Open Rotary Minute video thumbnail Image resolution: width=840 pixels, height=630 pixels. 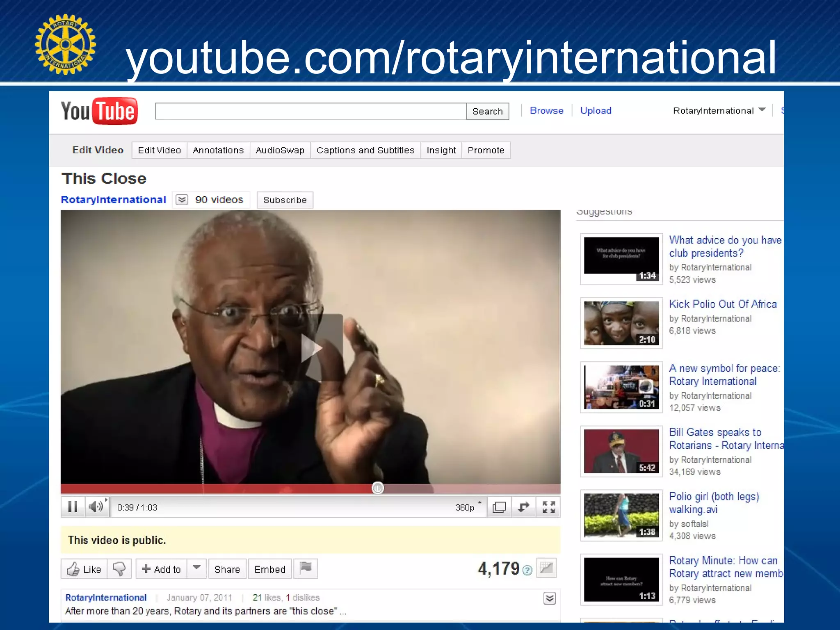pyautogui.click(x=621, y=580)
